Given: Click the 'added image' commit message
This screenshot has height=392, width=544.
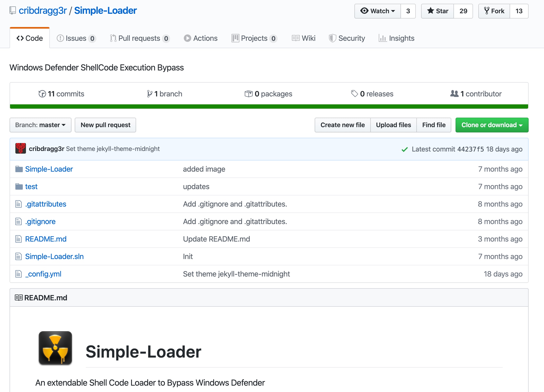Looking at the screenshot, I should point(204,169).
